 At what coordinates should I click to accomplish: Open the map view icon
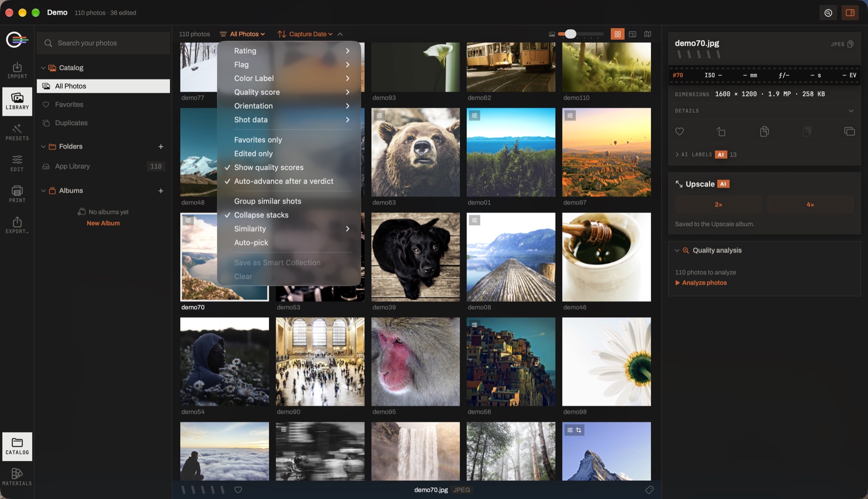(x=648, y=34)
